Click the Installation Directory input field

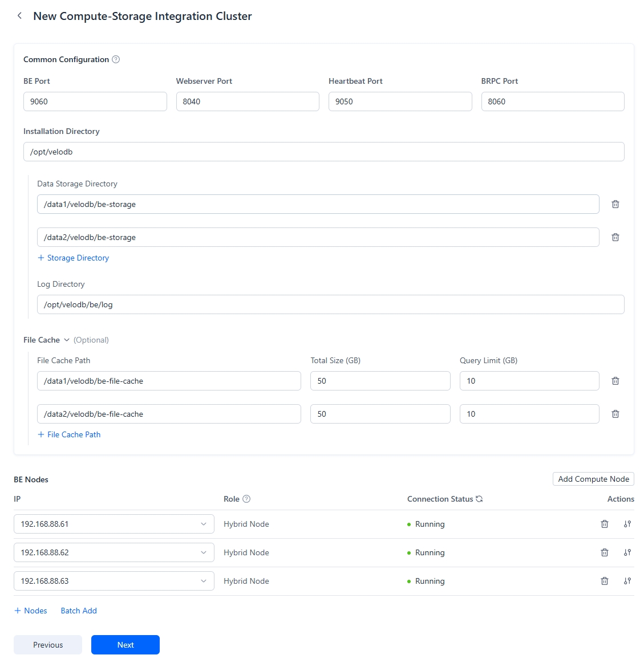tap(323, 152)
